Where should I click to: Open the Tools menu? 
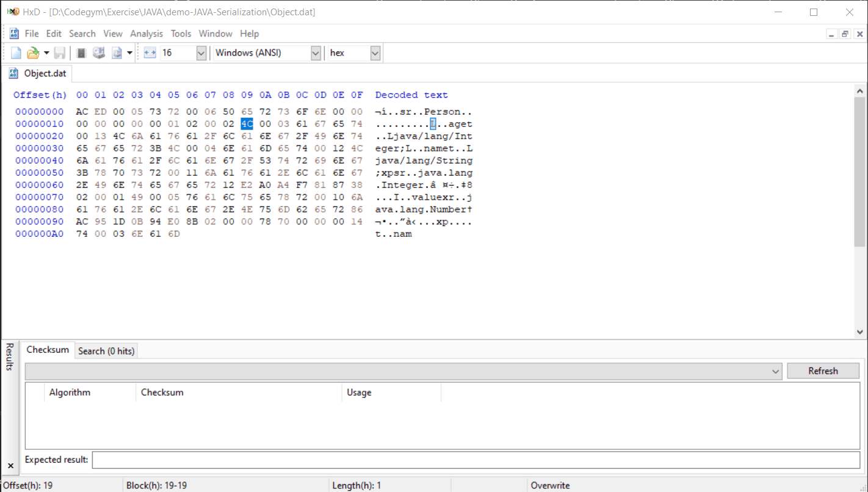click(x=181, y=34)
